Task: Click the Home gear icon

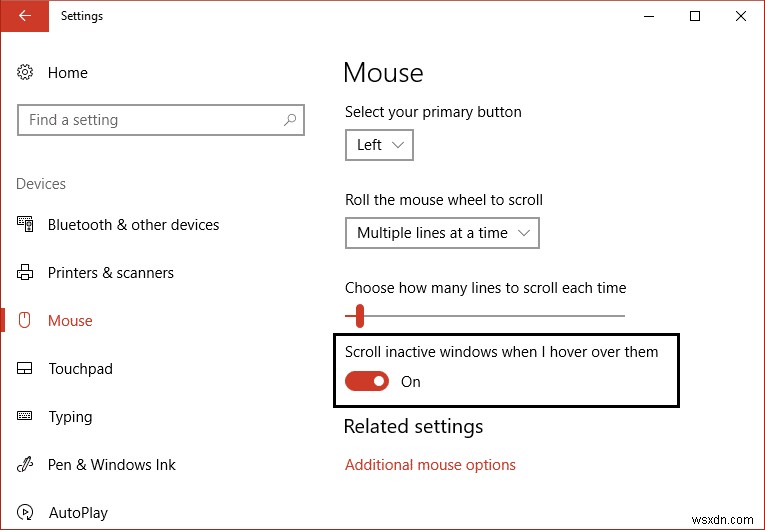Action: (x=26, y=73)
